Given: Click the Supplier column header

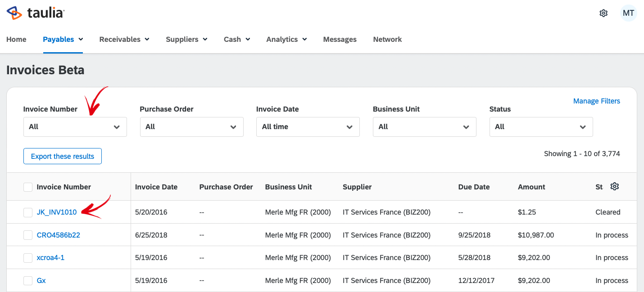Looking at the screenshot, I should point(357,187).
